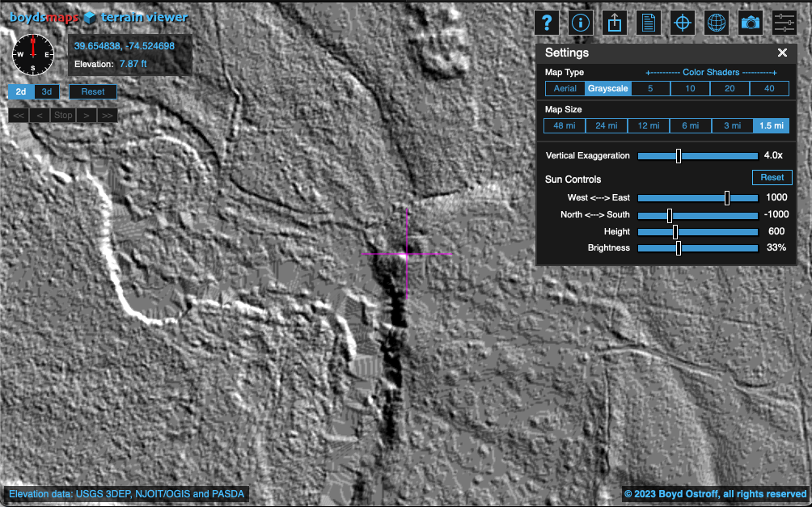The height and width of the screenshot is (507, 812).
Task: Adjust the Vertical Exaggeration slider
Action: tap(679, 155)
